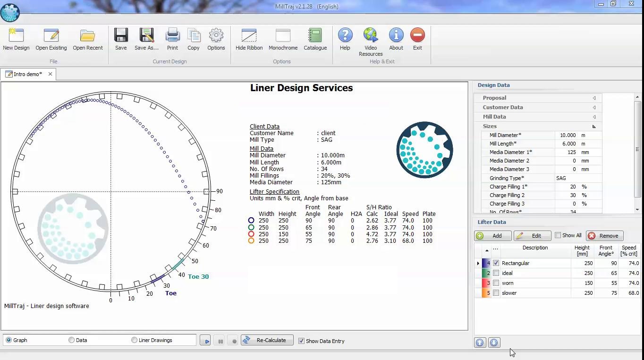Click the orange slower color swatch
The height and width of the screenshot is (360, 644).
[486, 293]
